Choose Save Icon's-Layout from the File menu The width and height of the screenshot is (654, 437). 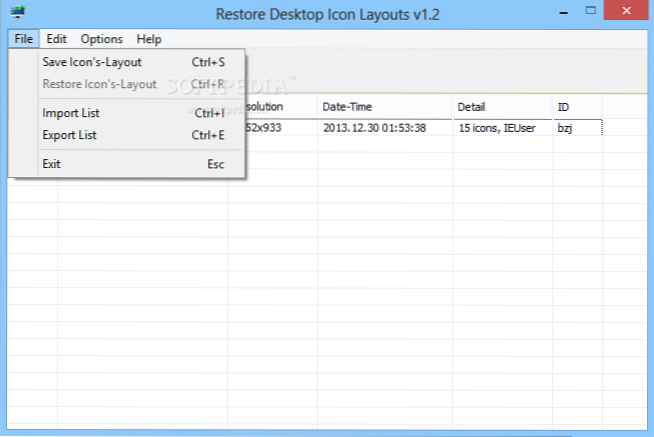tap(92, 62)
